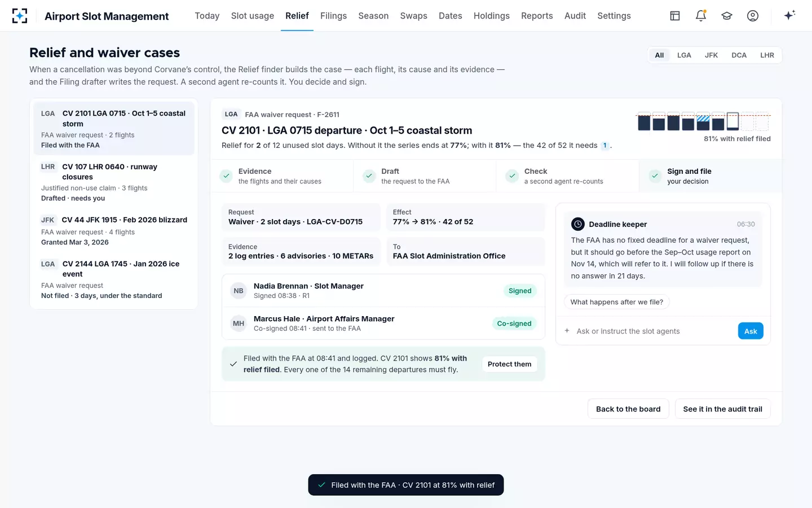Click the NB avatar beside Nadia Brennan
This screenshot has width=812, height=508.
click(239, 291)
